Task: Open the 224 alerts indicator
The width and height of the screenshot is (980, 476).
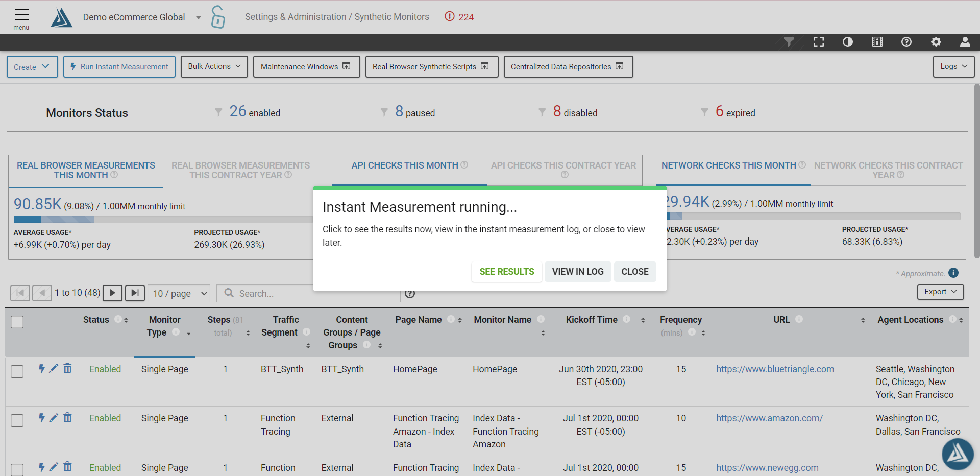Action: pos(459,17)
